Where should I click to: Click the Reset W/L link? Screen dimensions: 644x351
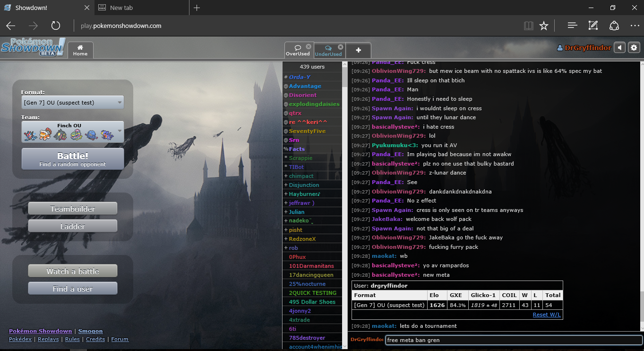547,315
